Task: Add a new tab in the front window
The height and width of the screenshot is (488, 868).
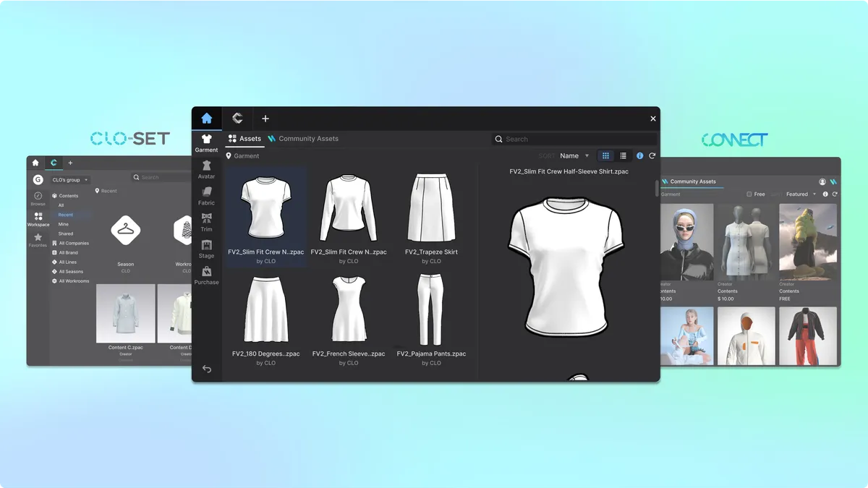Action: (265, 119)
